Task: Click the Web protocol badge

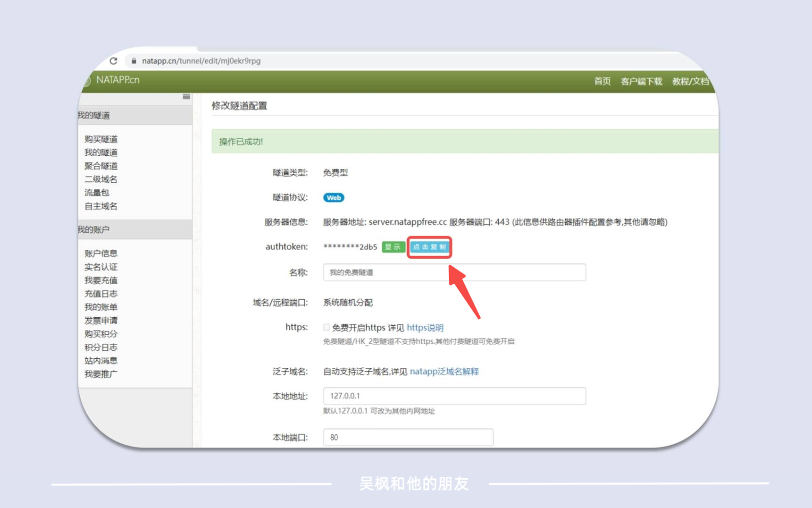Action: [x=334, y=198]
